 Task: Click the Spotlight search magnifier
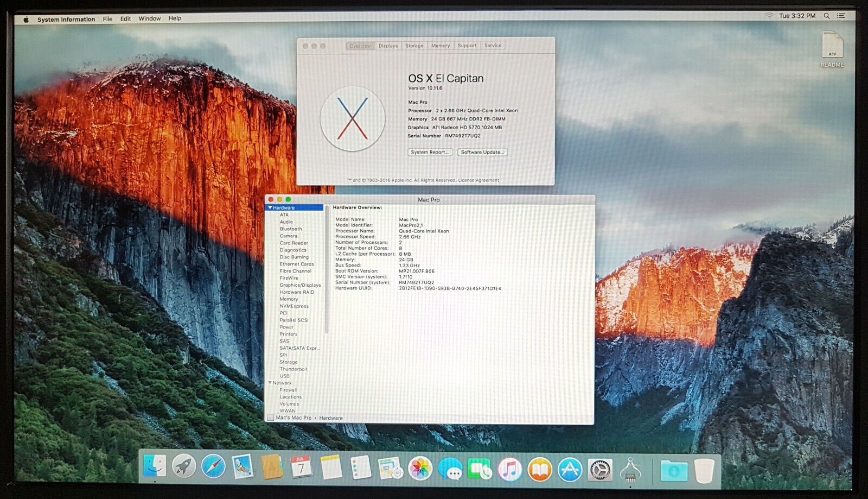[827, 16]
